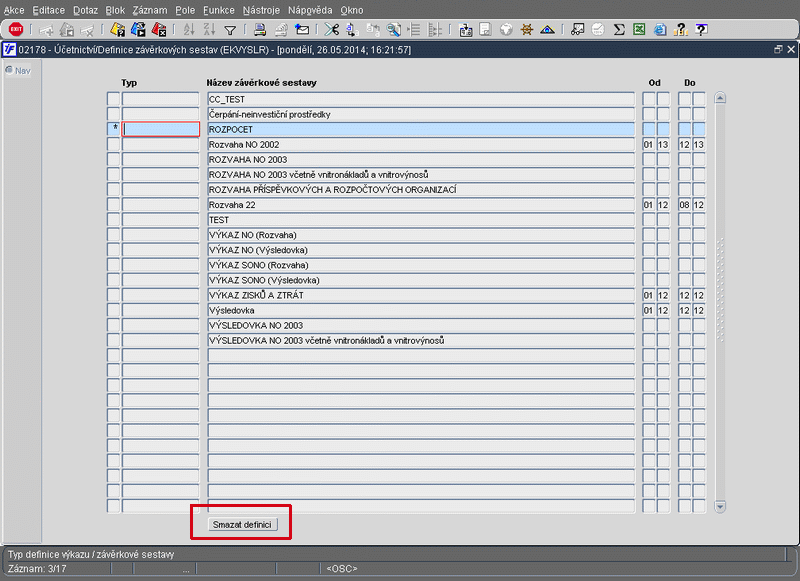Open the Akce menu
This screenshot has width=800, height=581.
tap(14, 10)
